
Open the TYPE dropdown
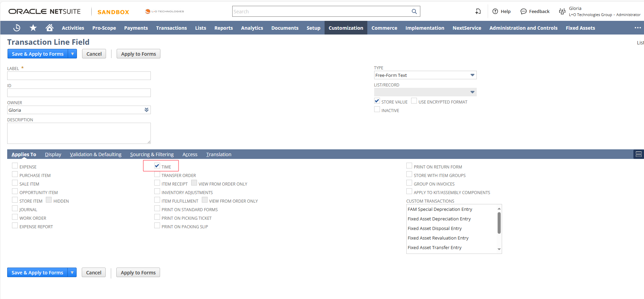coord(472,75)
